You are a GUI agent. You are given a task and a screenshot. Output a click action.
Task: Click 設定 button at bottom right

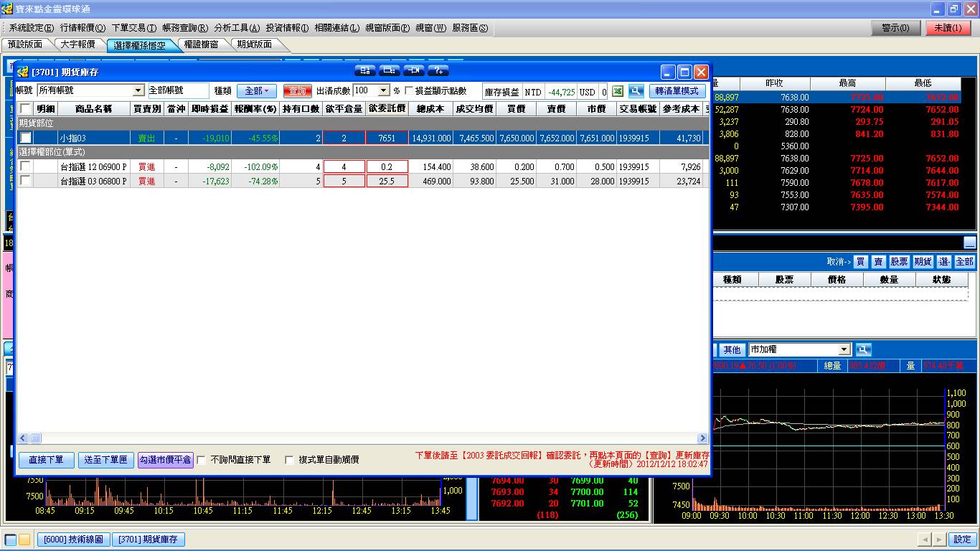pyautogui.click(x=963, y=540)
